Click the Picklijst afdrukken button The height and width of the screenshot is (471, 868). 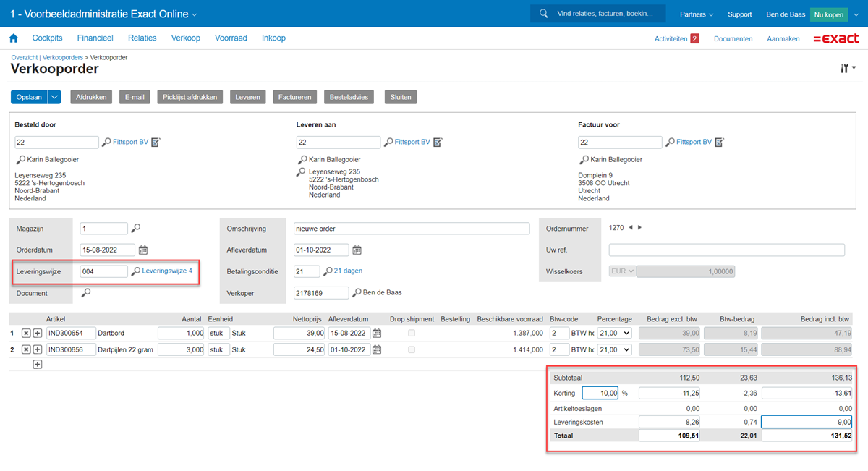[190, 97]
